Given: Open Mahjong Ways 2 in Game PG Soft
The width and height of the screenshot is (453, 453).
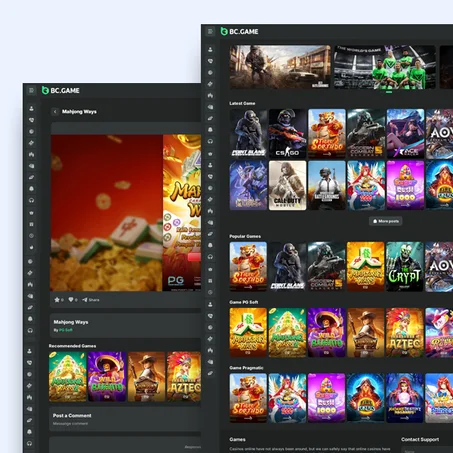Looking at the screenshot, I should (287, 332).
